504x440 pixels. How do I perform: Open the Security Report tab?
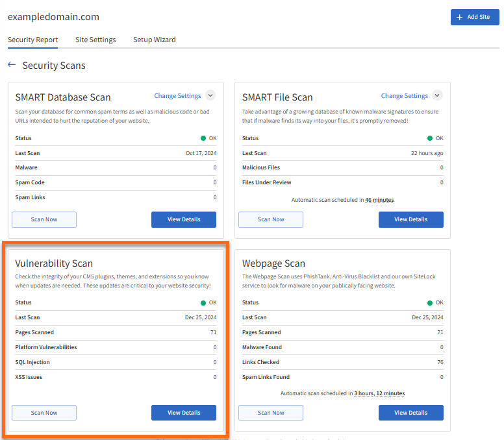pyautogui.click(x=33, y=40)
